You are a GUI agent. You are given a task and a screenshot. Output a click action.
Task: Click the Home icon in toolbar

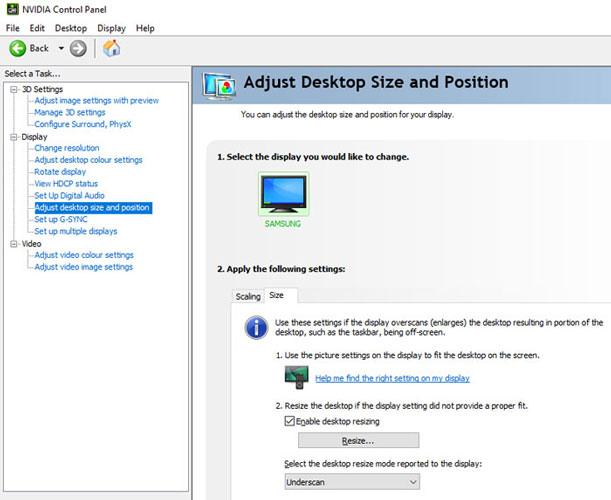click(112, 48)
